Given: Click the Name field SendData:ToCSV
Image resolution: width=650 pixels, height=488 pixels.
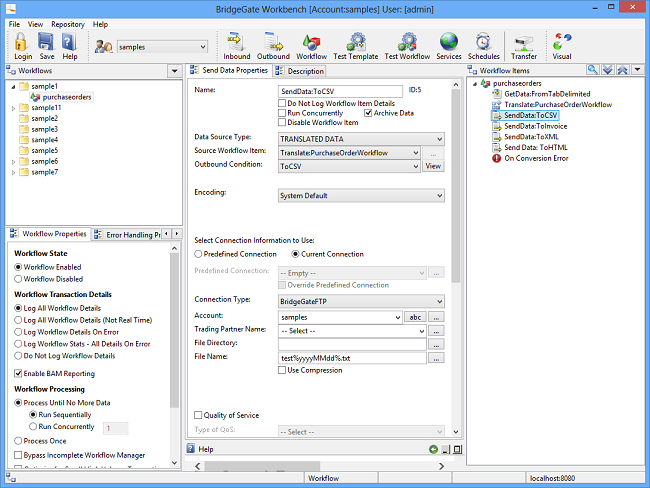Looking at the screenshot, I should [340, 91].
